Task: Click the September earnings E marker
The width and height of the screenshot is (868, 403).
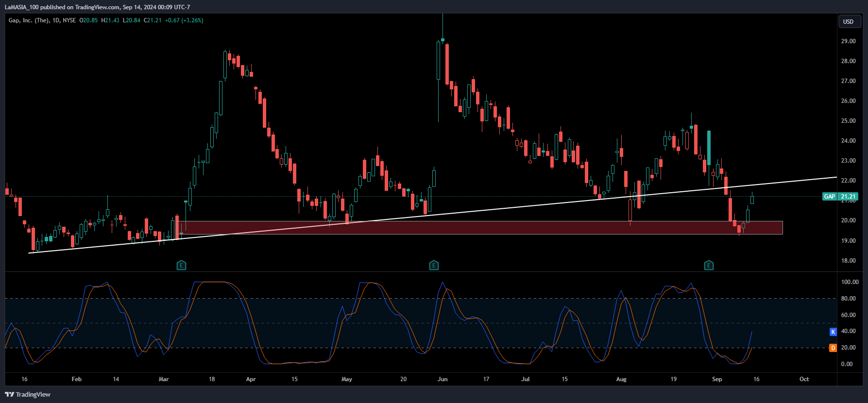Action: (709, 265)
